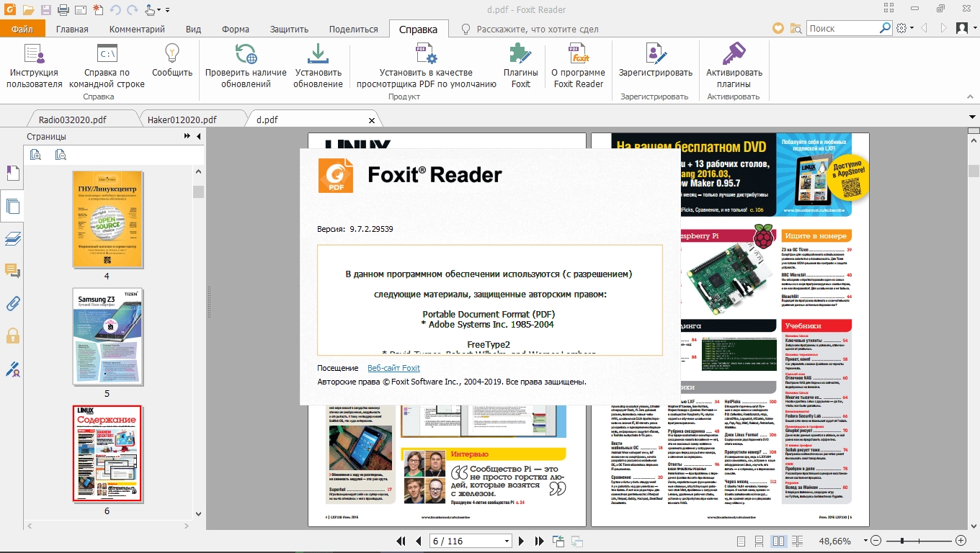Click the Save diskette icon
The image size is (980, 553).
click(x=46, y=10)
